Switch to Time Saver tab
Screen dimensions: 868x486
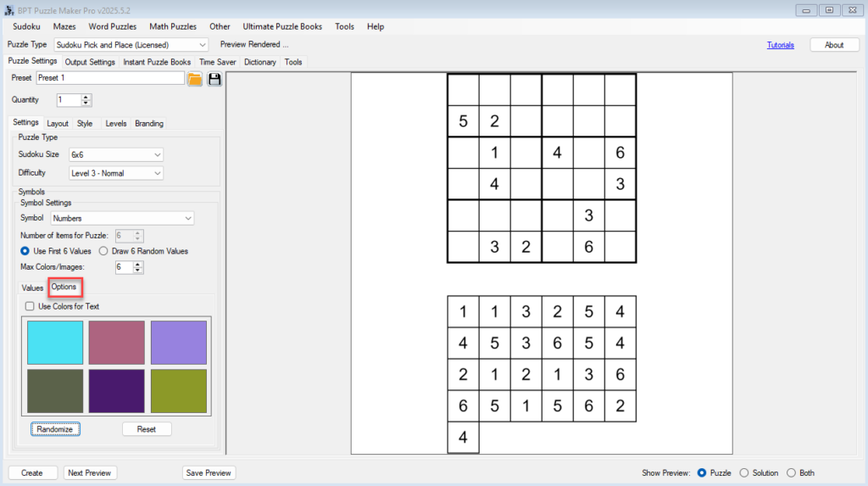pos(218,62)
